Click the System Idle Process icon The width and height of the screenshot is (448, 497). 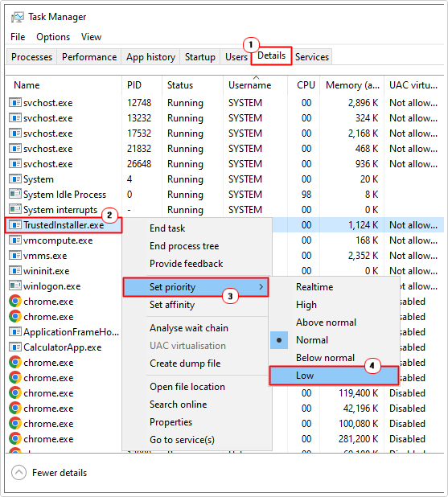(x=15, y=194)
